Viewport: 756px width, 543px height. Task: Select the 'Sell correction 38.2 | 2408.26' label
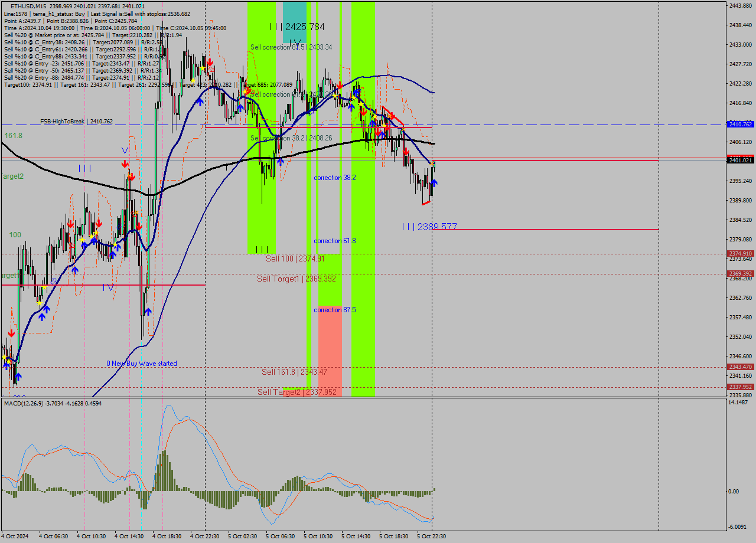pyautogui.click(x=291, y=138)
